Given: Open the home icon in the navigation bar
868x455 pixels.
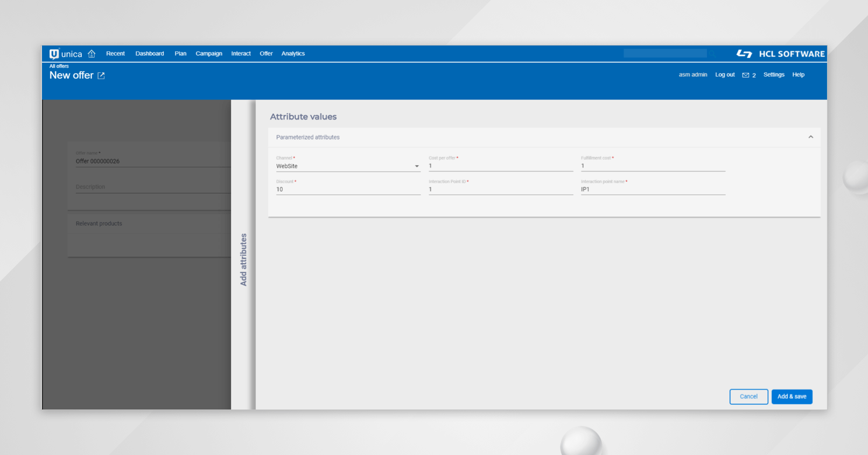Looking at the screenshot, I should (x=91, y=53).
